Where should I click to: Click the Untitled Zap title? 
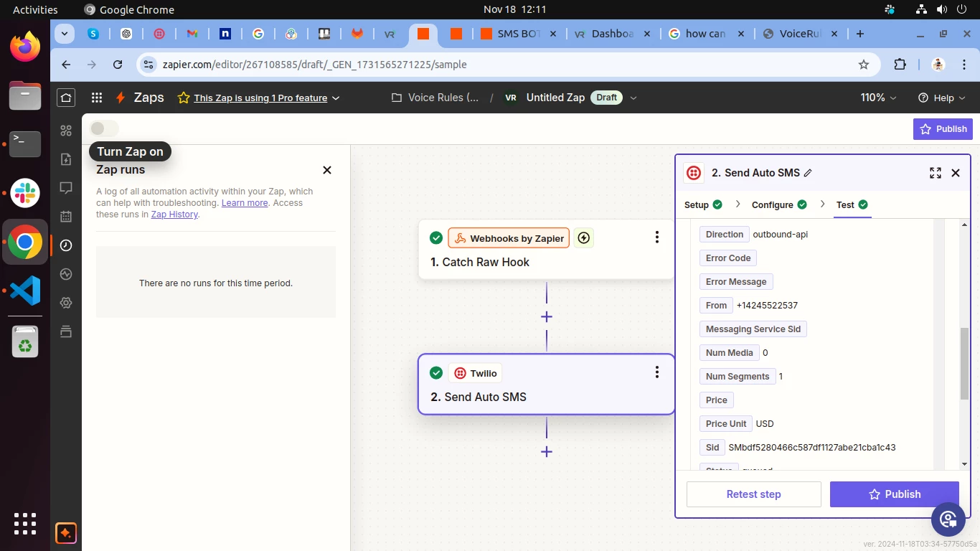[x=555, y=98]
